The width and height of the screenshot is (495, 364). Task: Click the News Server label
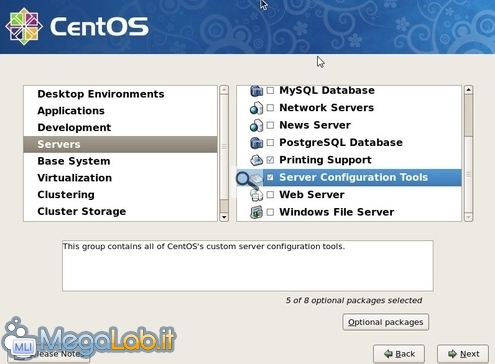[x=315, y=125]
